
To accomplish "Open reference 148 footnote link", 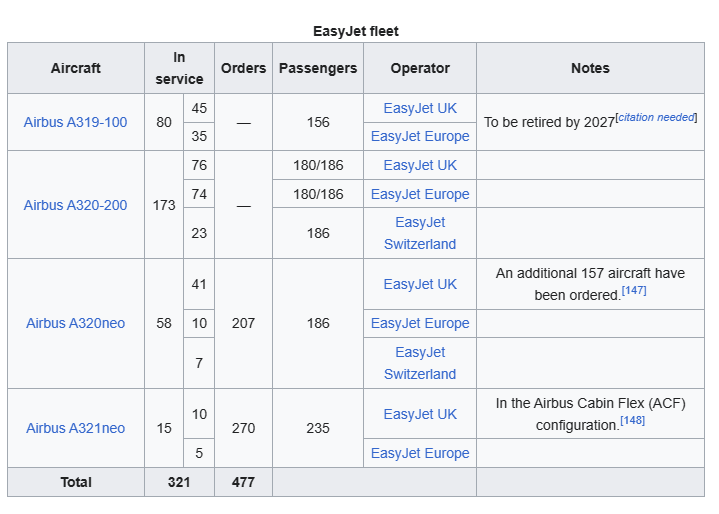I will click(632, 420).
